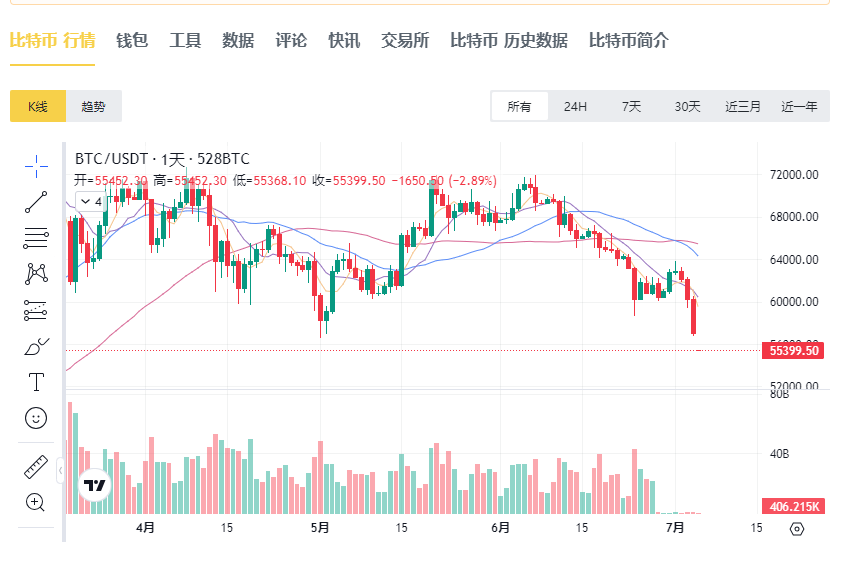Open the emoji icons tool
Screen dimensions: 843x570
coord(36,418)
